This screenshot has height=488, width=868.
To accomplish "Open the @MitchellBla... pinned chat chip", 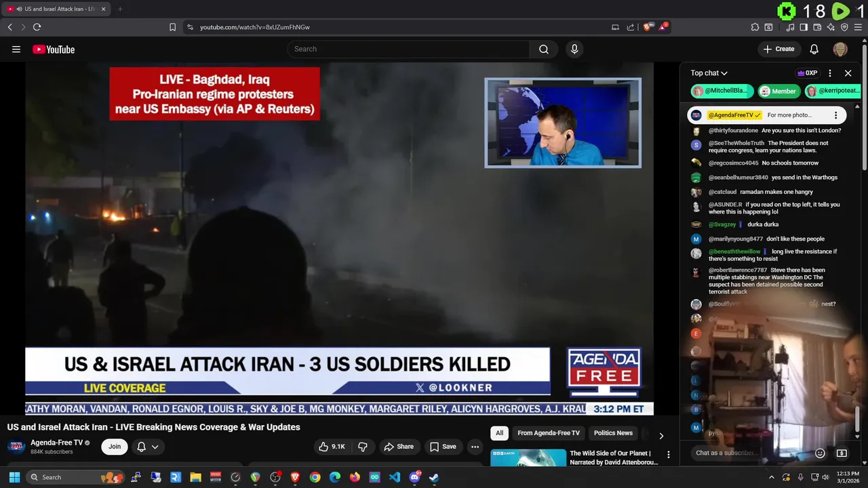I will (722, 91).
